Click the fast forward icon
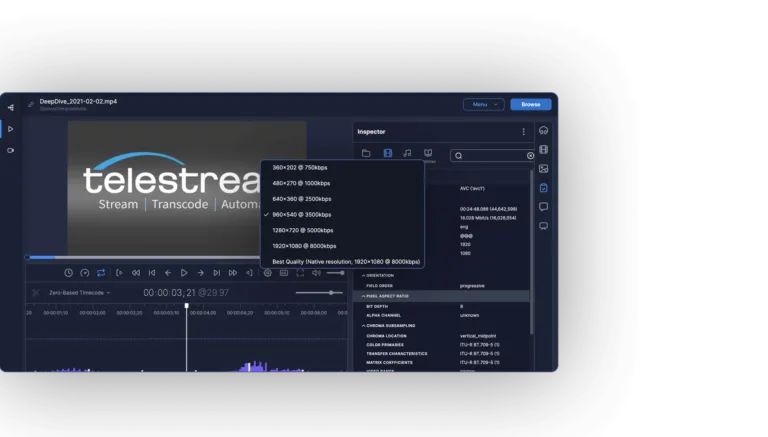 point(232,272)
